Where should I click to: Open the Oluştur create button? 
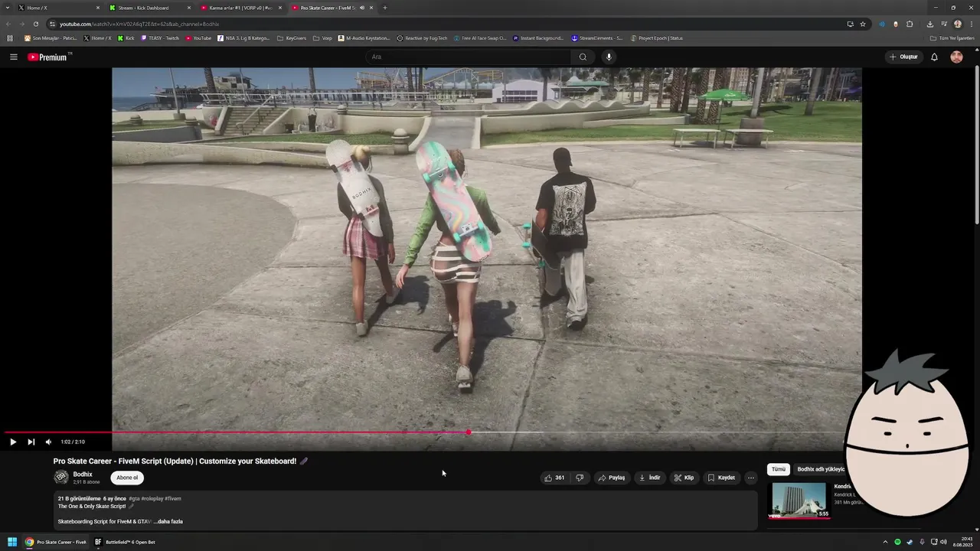tap(903, 57)
